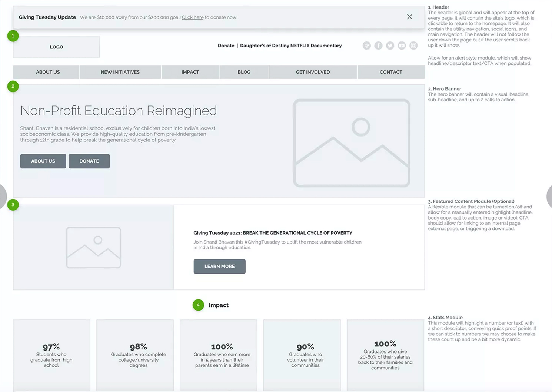The width and height of the screenshot is (552, 392).
Task: Click the hero ABOUT US button
Action: coord(43,161)
